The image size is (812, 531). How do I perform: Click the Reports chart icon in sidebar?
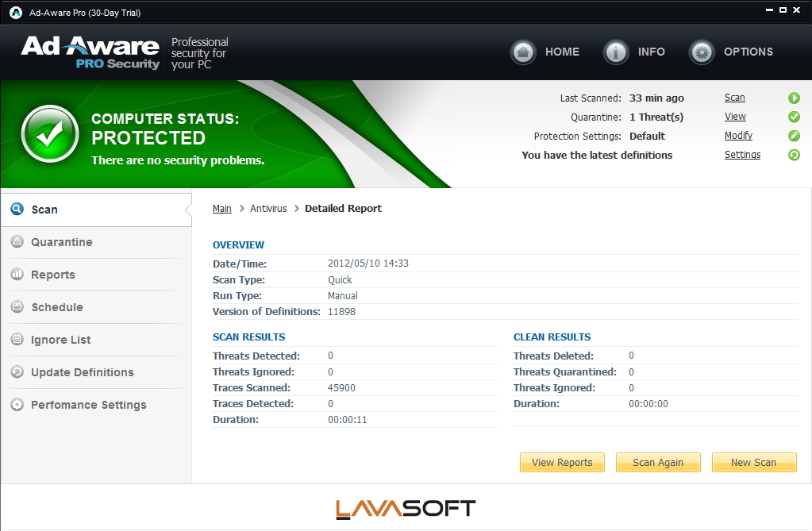[17, 274]
